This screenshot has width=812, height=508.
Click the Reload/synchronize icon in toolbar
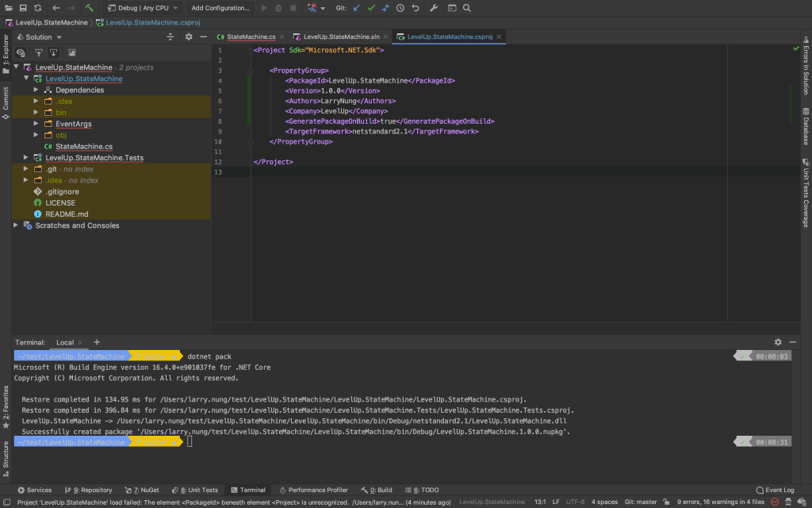coord(38,8)
